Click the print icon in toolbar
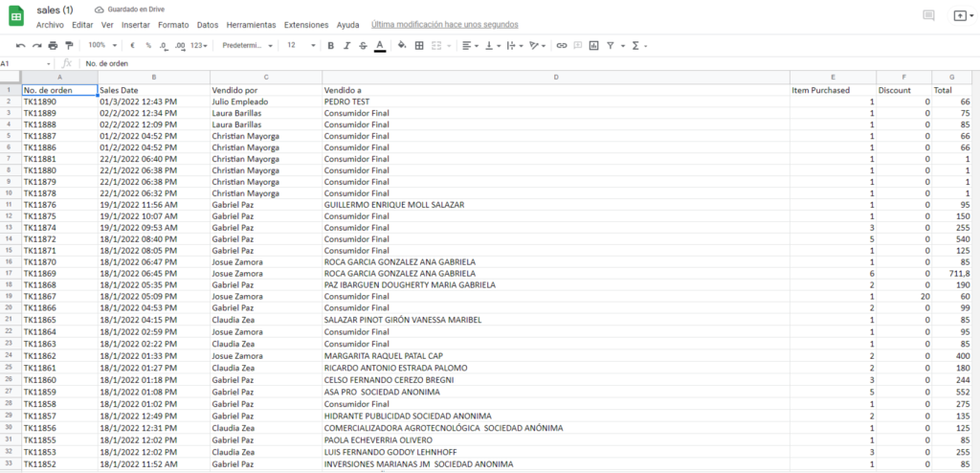The image size is (980, 473). [53, 45]
